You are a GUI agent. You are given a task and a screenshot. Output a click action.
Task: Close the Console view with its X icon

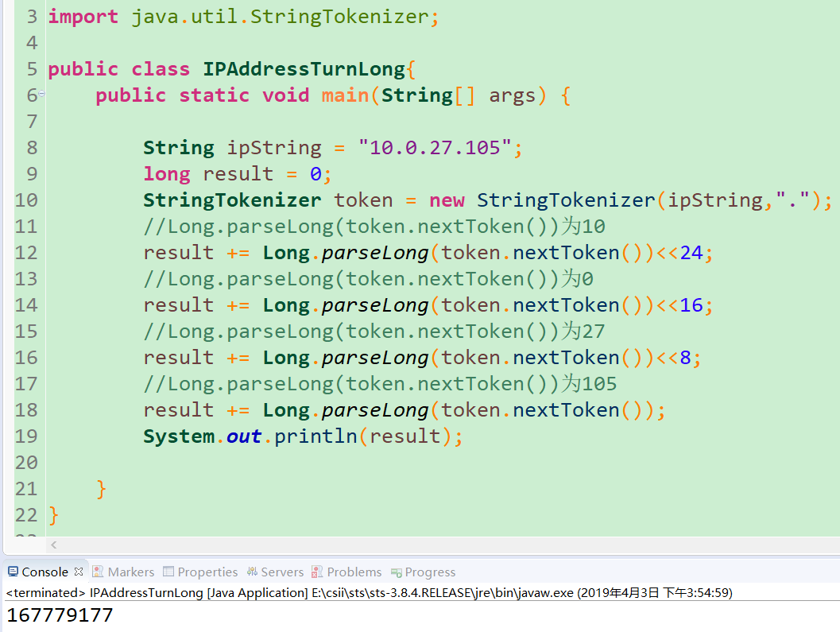coord(79,572)
